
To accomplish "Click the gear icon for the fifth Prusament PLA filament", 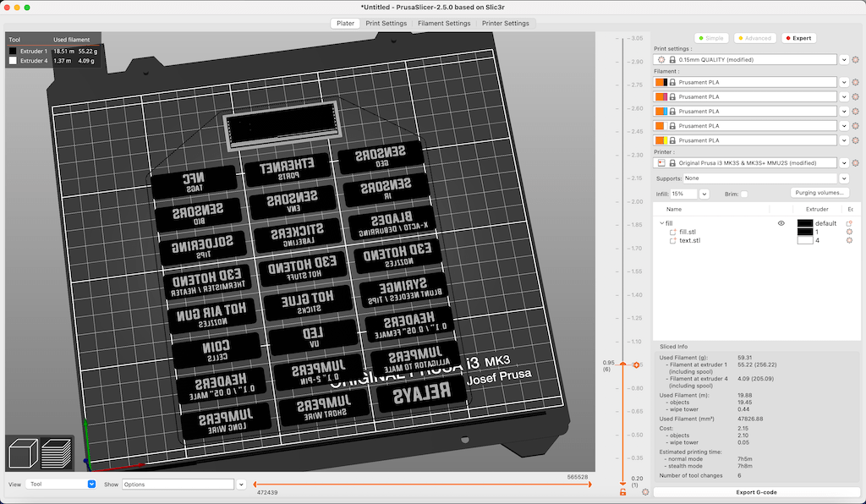I will 856,140.
